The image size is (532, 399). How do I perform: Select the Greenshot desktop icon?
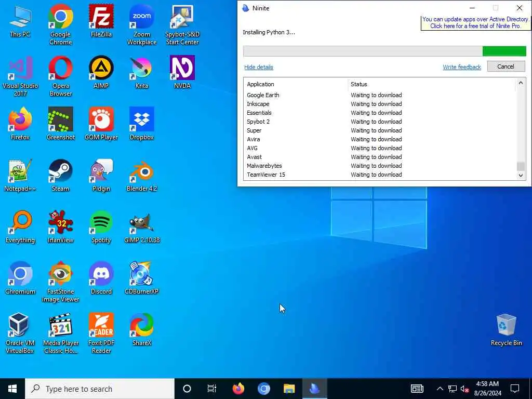[60, 124]
